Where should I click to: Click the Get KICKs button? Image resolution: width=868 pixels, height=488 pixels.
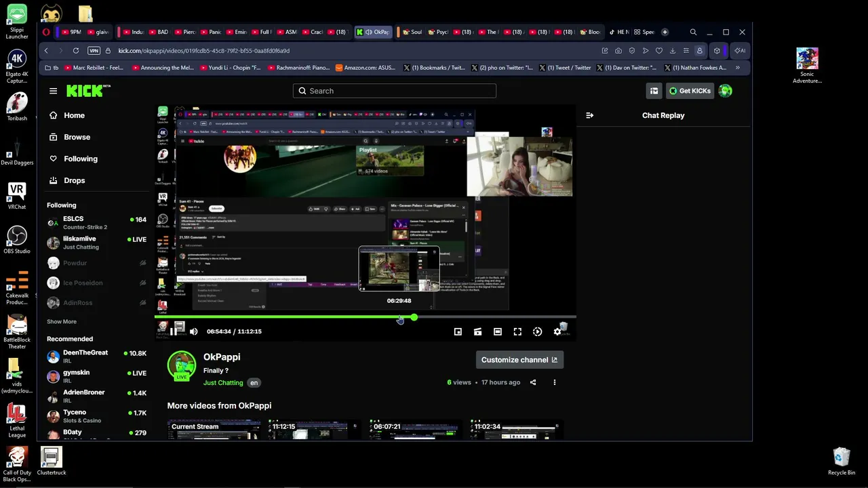[x=690, y=91]
